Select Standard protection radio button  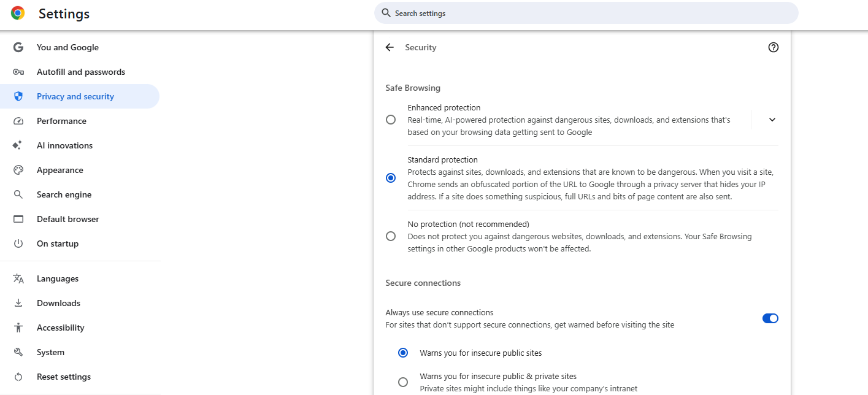point(391,178)
